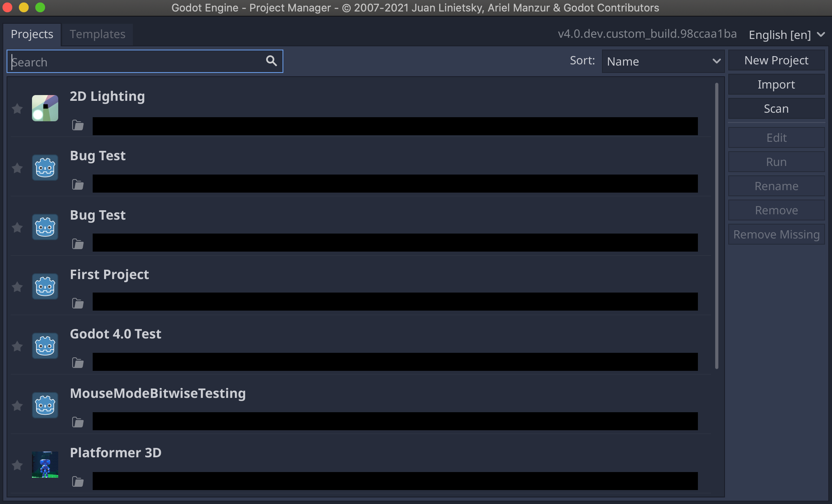Switch to the Templates tab
Screen dimensions: 832x504
click(97, 34)
